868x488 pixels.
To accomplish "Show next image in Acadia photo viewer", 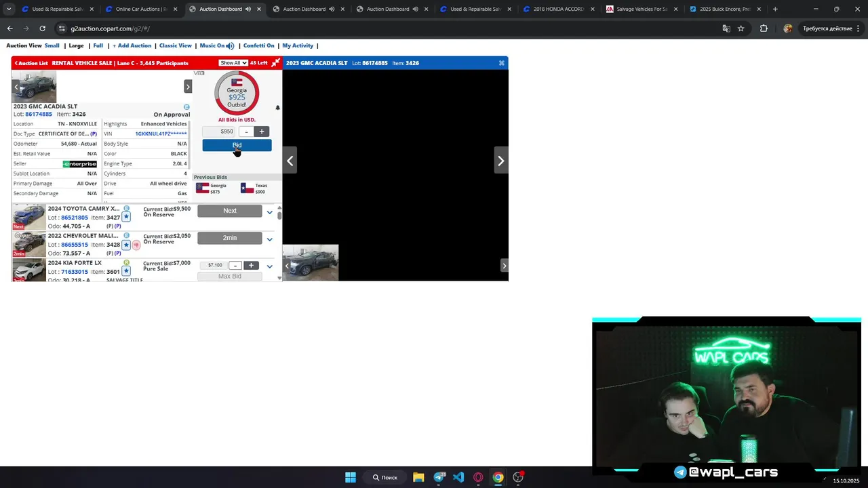I will click(x=500, y=161).
